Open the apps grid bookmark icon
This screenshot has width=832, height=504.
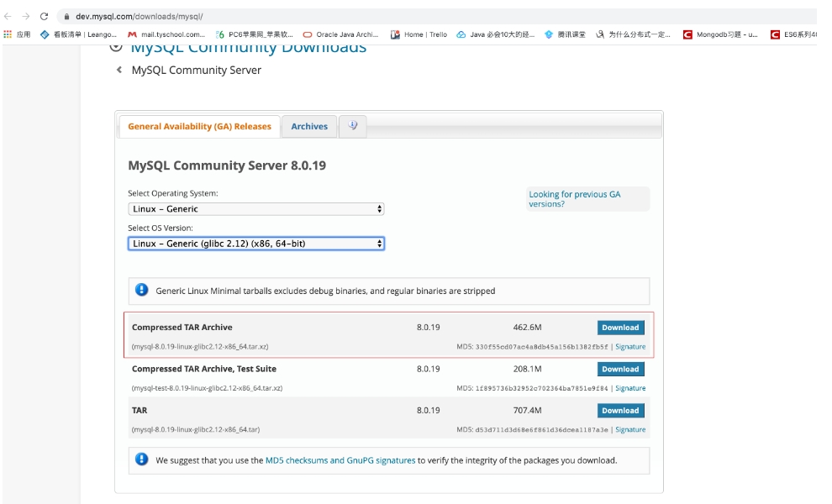[x=8, y=34]
